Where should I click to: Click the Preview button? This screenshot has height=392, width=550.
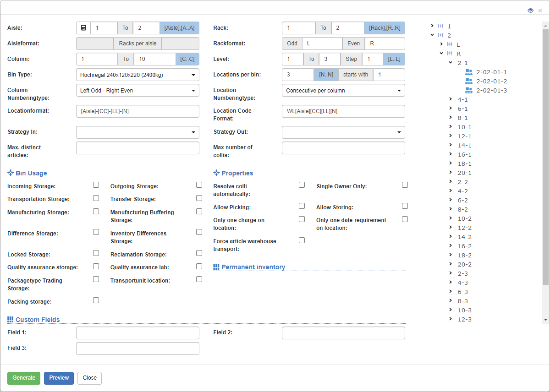(x=59, y=378)
